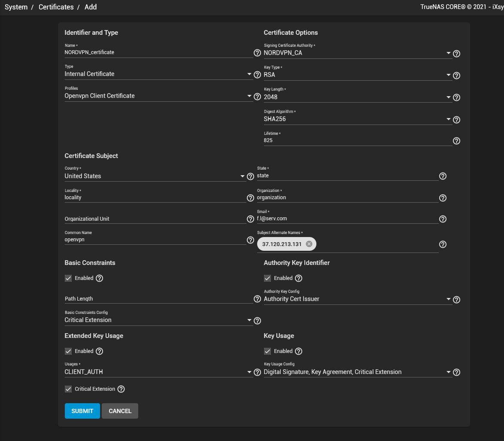
Task: Click the Organizational Unit input field
Action: 155,219
